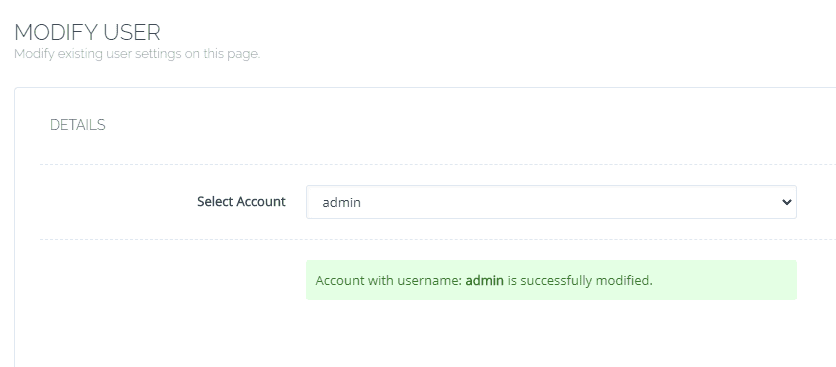Viewport: 836px width, 367px height.
Task: Click the green success alert box
Action: [551, 280]
